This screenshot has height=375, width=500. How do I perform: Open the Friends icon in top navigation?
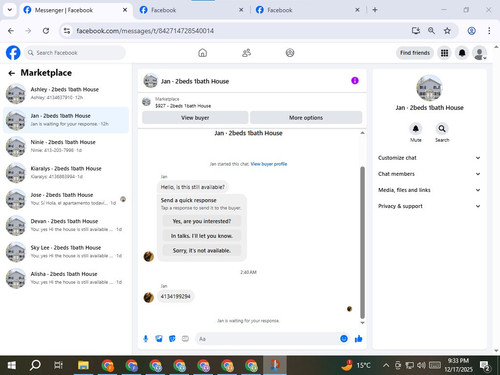click(x=246, y=53)
